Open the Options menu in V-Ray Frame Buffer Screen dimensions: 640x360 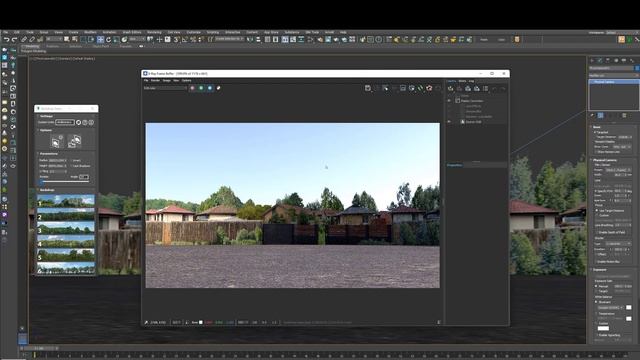187,80
